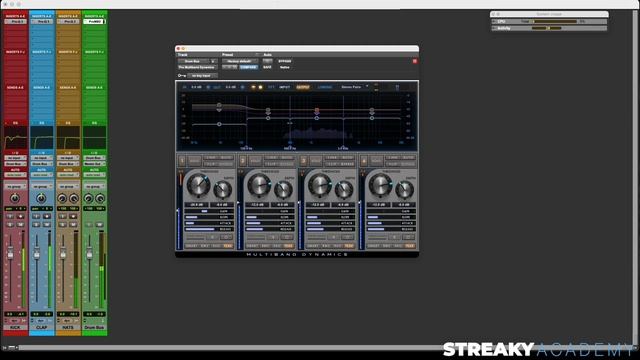Toggle the Bypass button in plugin header
The height and width of the screenshot is (360, 640).
pos(284,61)
